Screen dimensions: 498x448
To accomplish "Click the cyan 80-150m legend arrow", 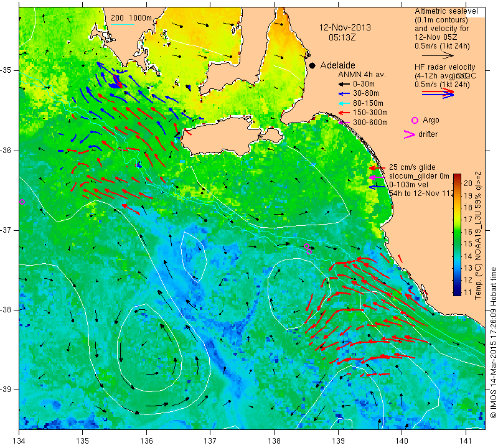I will tap(344, 103).
